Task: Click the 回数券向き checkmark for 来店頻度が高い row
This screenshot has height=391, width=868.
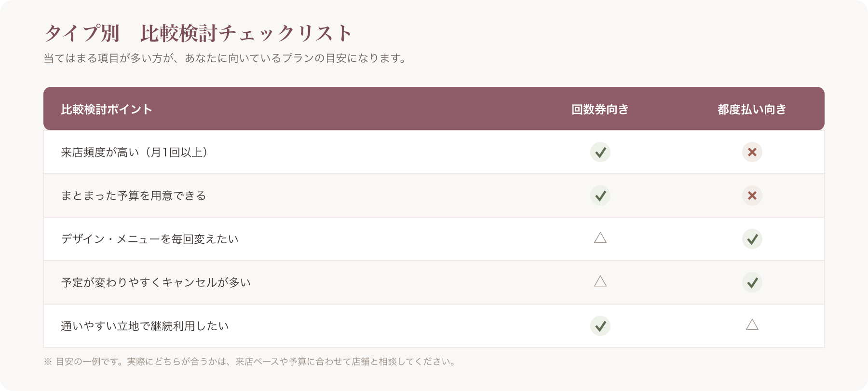Action: point(600,152)
